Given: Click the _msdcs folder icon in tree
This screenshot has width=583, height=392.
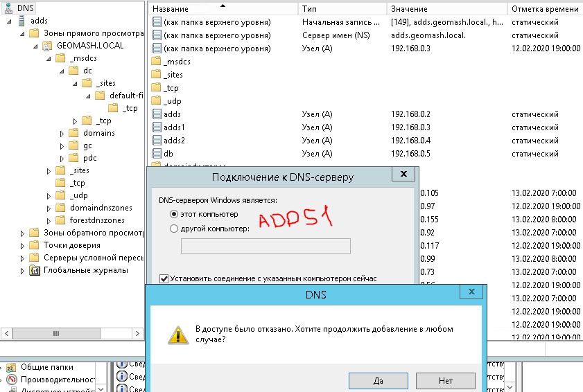Looking at the screenshot, I should tap(60, 58).
